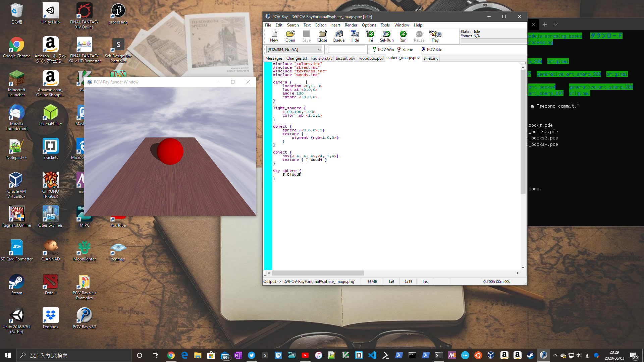Screen dimensions: 644x362
Task: Click the Open file icon
Action: coord(290,36)
